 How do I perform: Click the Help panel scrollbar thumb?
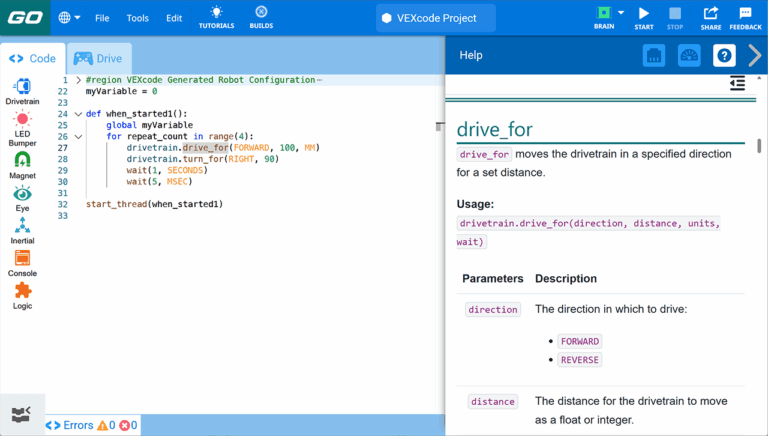[x=759, y=145]
